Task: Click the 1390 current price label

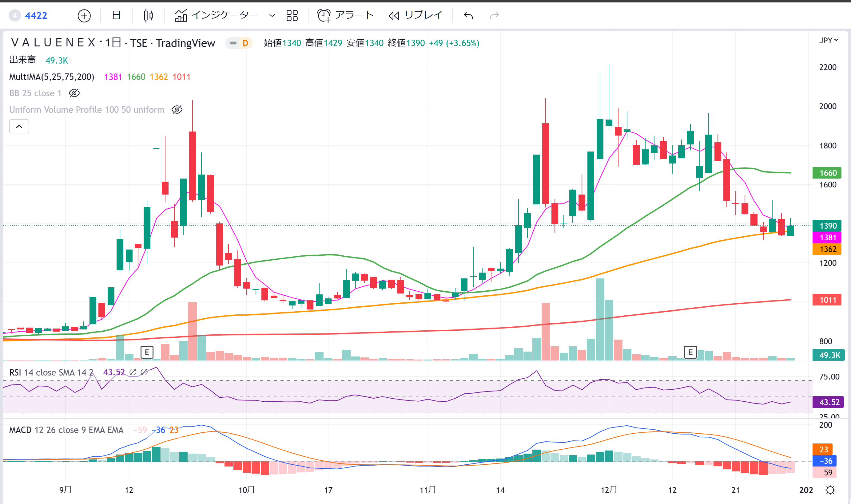Action: coord(827,226)
